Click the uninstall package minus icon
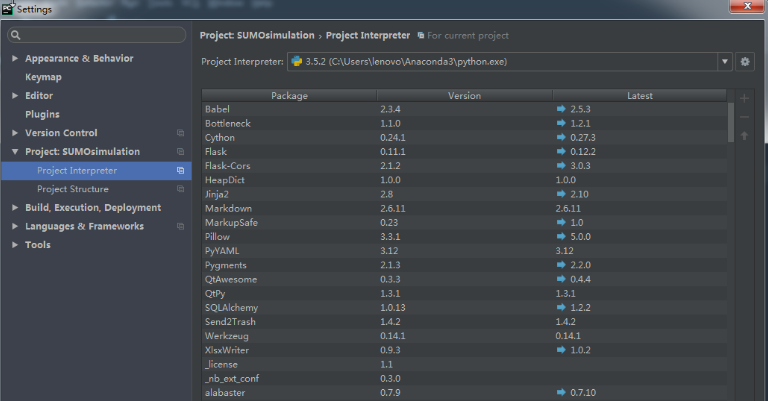 pyautogui.click(x=744, y=117)
